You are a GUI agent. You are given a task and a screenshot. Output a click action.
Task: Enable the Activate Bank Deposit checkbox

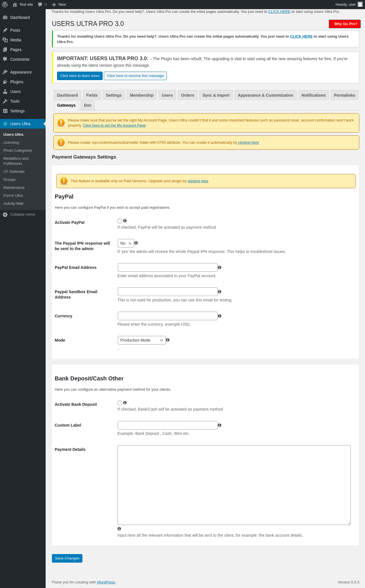(x=120, y=403)
